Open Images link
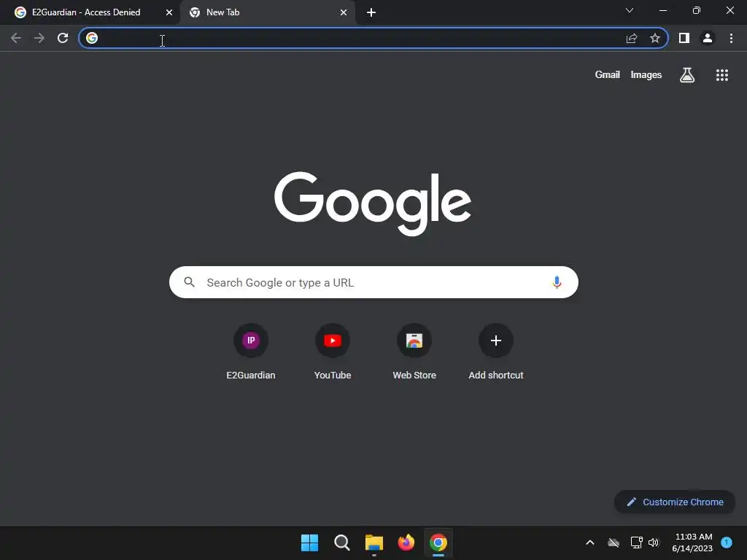The image size is (747, 560). [646, 75]
